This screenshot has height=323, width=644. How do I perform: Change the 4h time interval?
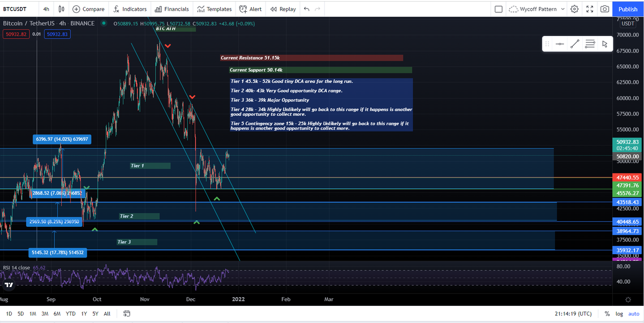click(x=46, y=9)
